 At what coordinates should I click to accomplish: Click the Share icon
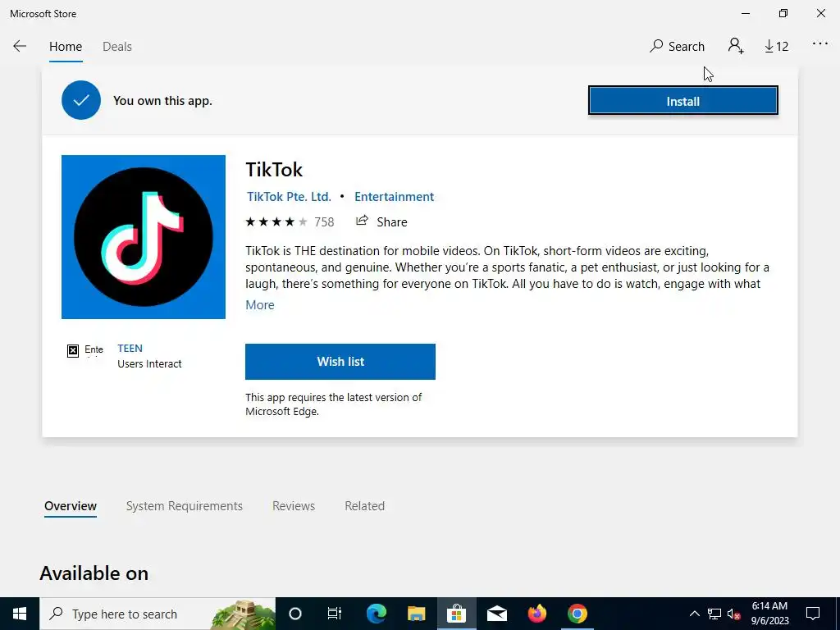tap(362, 221)
